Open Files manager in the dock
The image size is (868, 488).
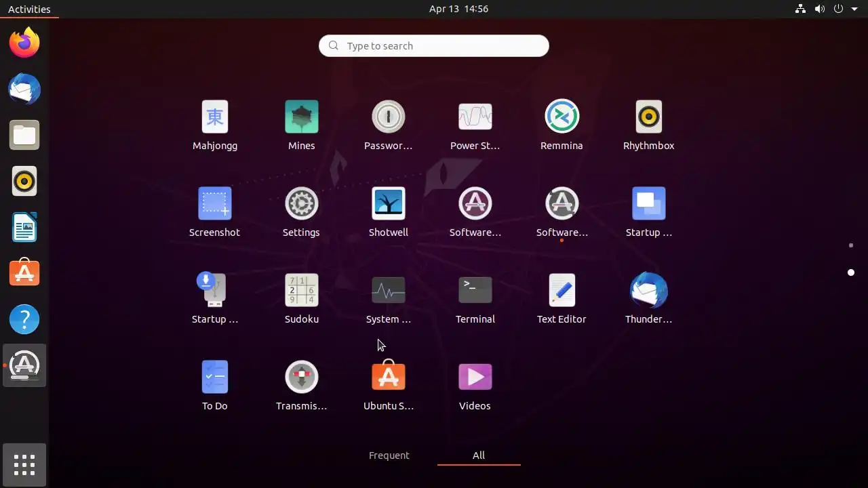[24, 135]
